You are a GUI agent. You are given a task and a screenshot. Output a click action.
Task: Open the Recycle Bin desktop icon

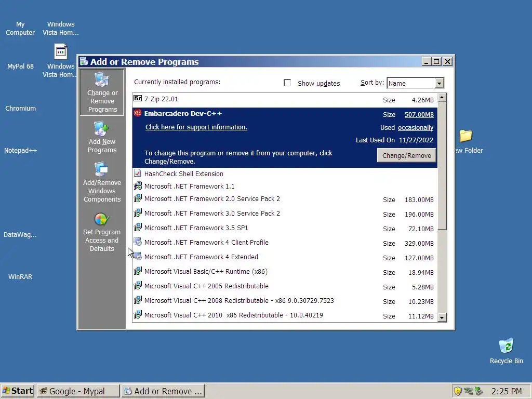point(506,345)
